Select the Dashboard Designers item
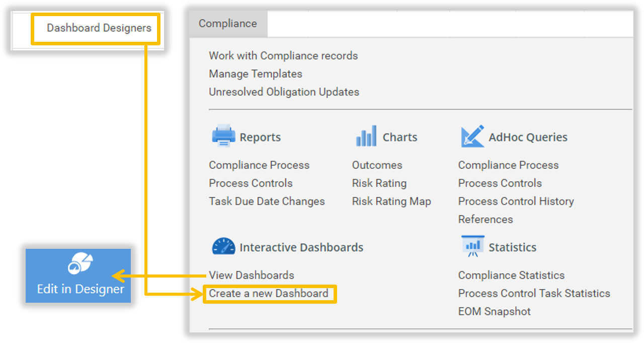This screenshot has width=644, height=343. (99, 28)
